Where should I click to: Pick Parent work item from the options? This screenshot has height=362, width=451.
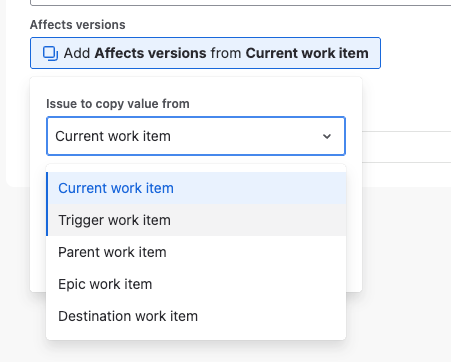(x=196, y=252)
